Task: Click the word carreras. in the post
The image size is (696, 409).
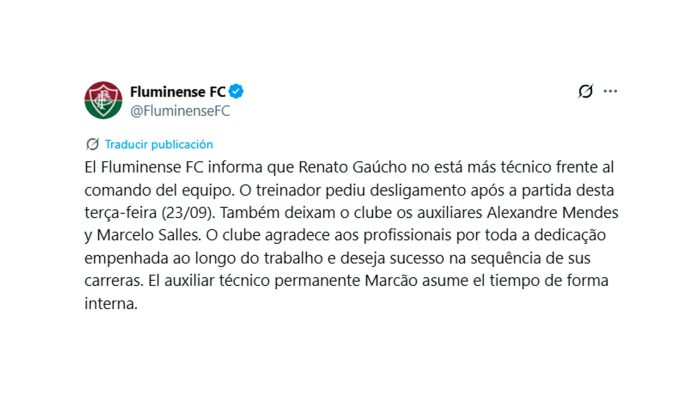Action: [x=114, y=281]
